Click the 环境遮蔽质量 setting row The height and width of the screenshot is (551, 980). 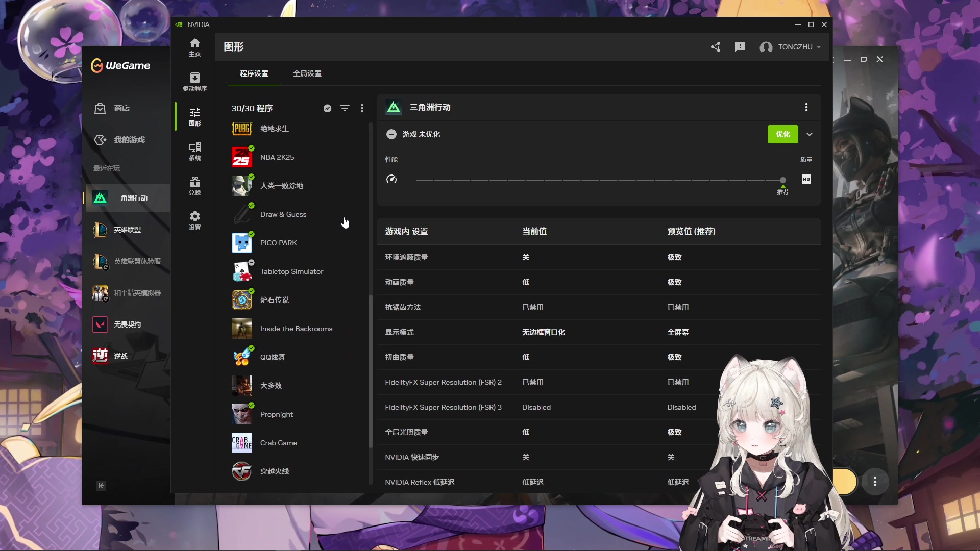click(599, 257)
